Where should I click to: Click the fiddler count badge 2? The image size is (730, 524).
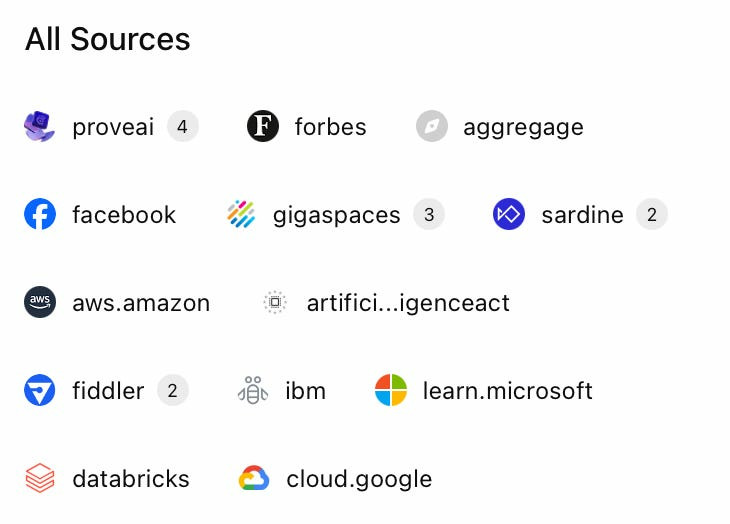tap(172, 390)
